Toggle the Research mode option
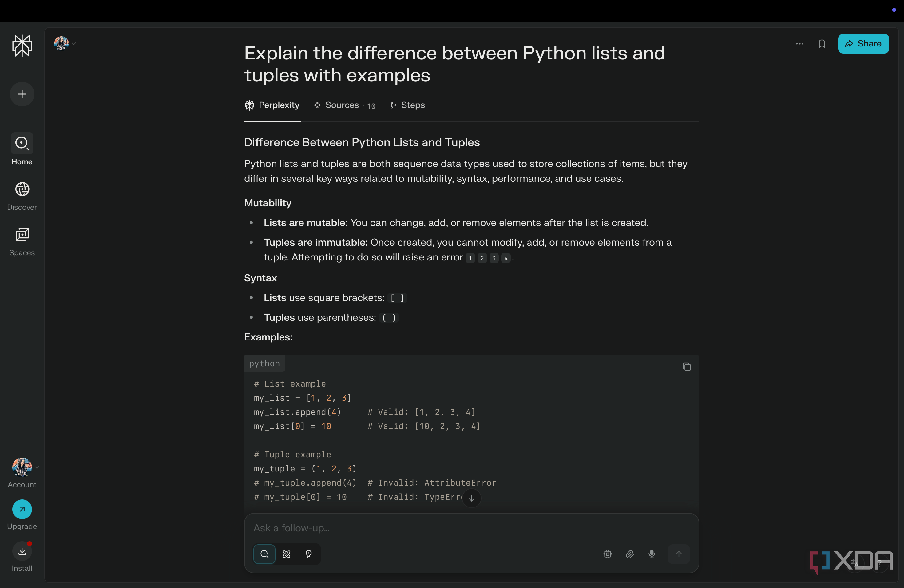Viewport: 904px width, 588px height. pos(286,554)
